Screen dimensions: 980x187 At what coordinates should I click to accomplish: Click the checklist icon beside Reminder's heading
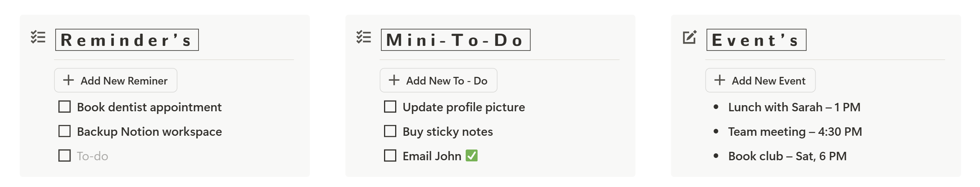[x=38, y=37]
